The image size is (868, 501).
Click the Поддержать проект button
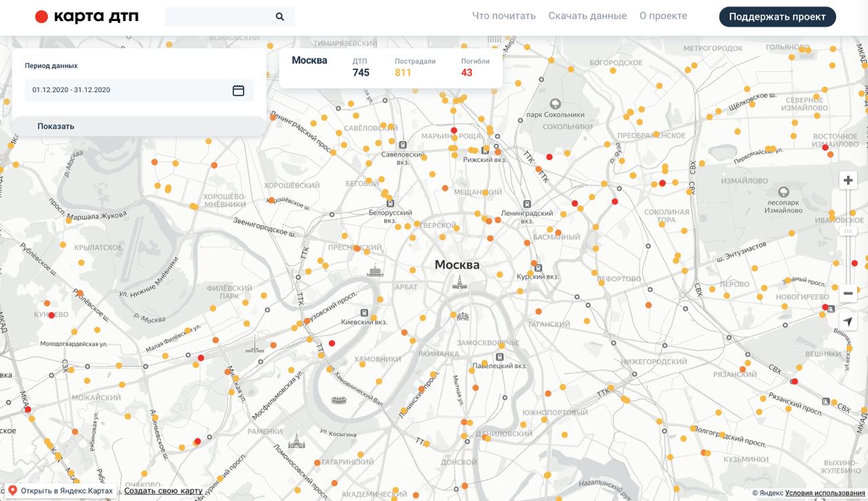tap(777, 17)
